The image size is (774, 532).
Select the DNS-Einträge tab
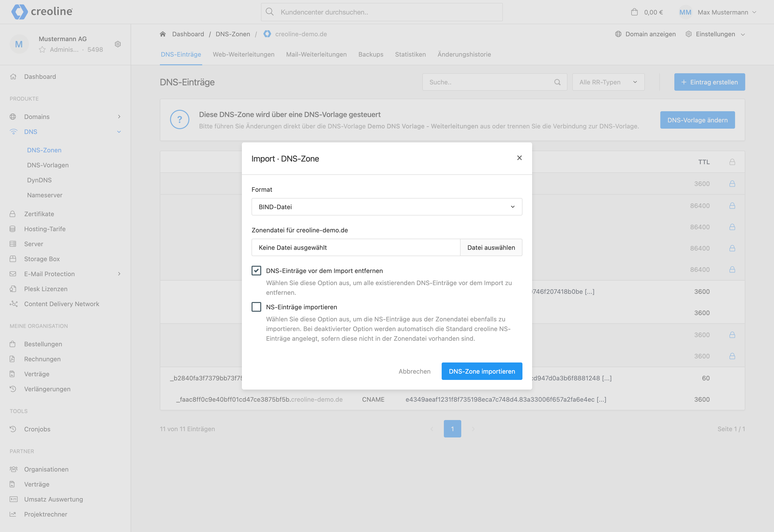(181, 54)
